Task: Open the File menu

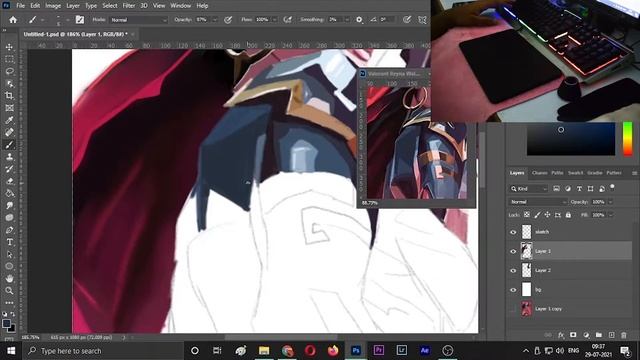Action: pos(20,6)
